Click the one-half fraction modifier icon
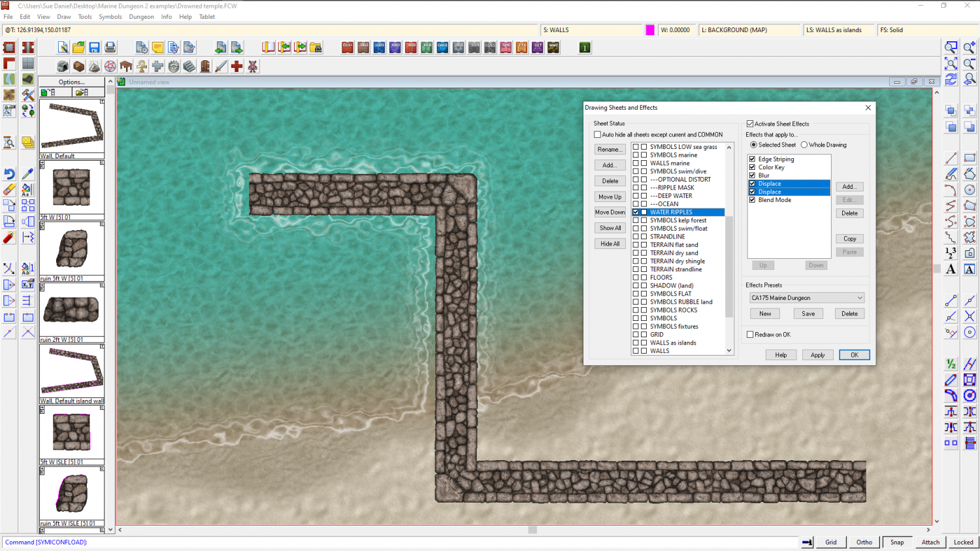This screenshot has height=551, width=980. (x=951, y=363)
